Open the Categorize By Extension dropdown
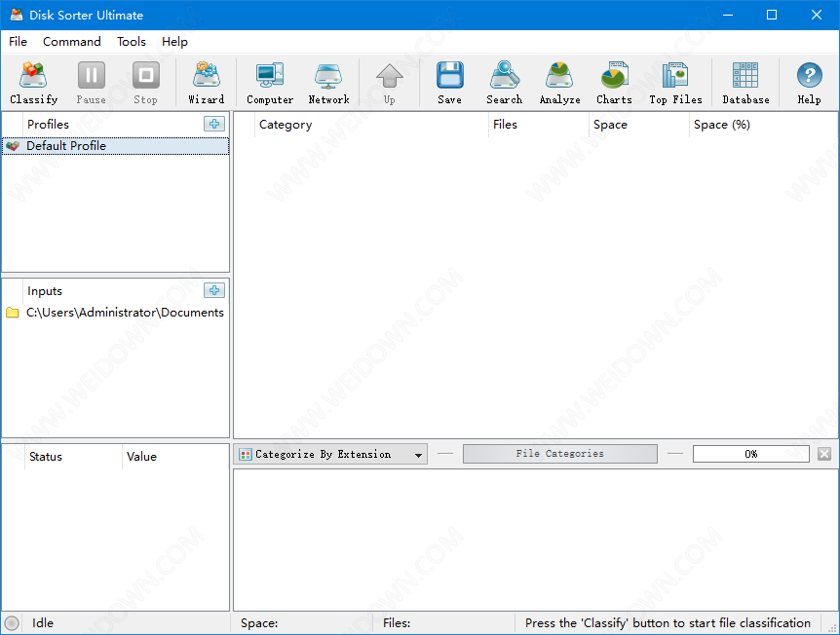Viewport: 840px width, 635px height. click(330, 454)
